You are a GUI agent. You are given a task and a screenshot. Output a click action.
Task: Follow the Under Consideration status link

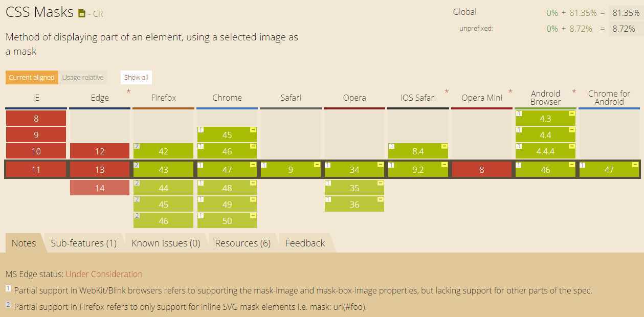point(104,275)
